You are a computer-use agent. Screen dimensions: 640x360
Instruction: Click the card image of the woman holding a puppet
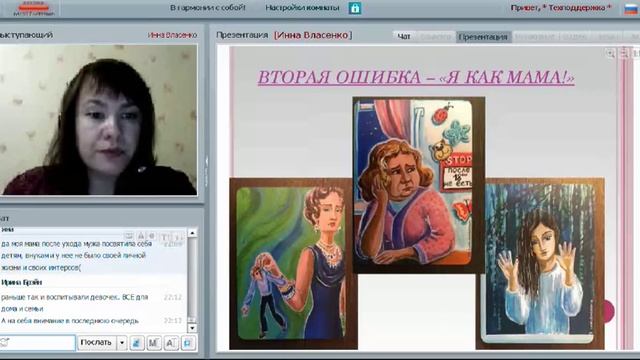click(293, 264)
